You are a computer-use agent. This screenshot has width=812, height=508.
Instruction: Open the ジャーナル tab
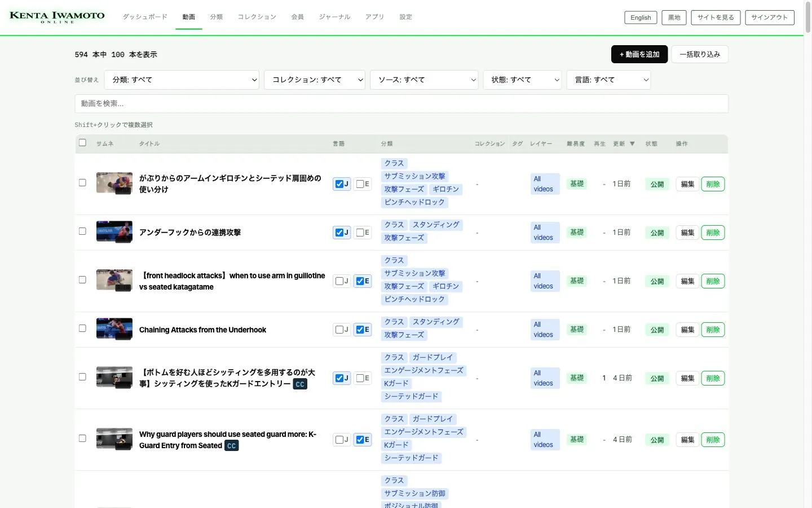coord(335,17)
